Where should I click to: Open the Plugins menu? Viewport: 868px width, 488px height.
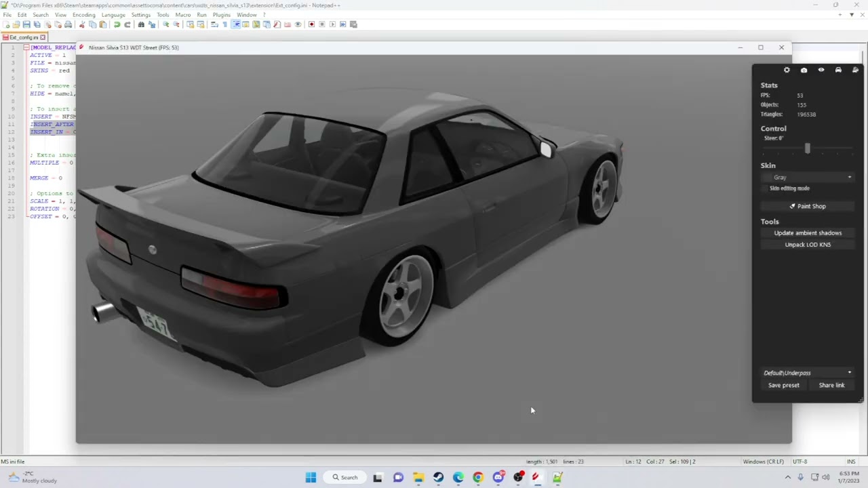221,14
